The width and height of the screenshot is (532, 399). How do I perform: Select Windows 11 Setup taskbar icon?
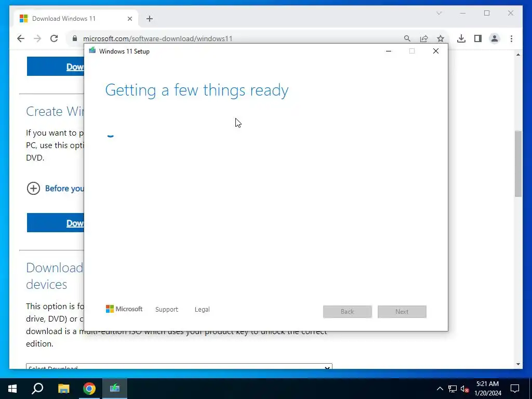point(115,389)
